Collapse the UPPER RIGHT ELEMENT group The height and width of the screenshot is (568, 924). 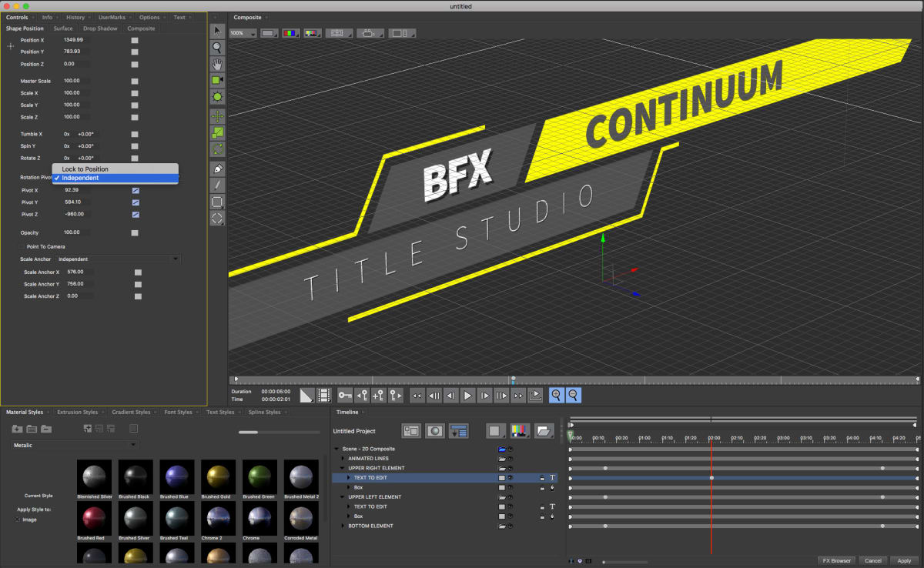click(343, 468)
